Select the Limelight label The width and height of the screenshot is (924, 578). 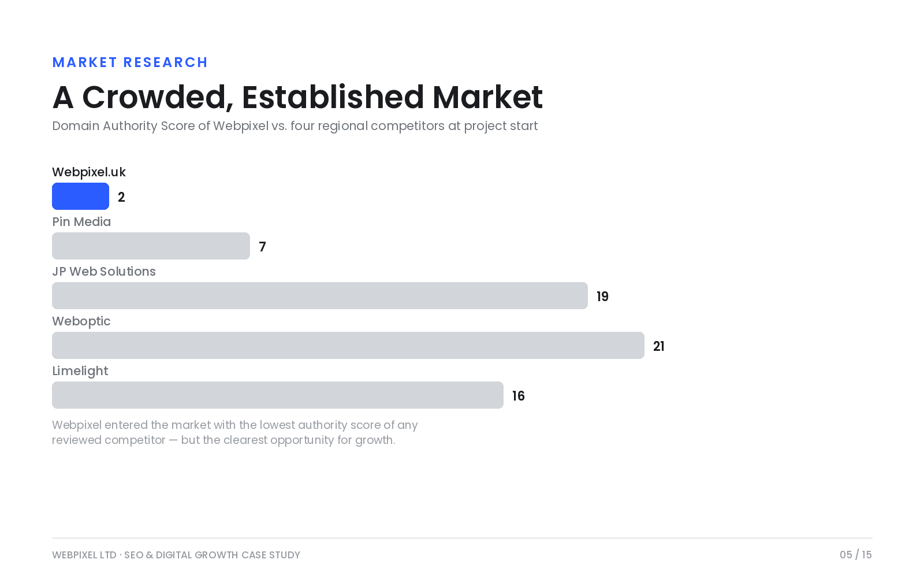pyautogui.click(x=80, y=371)
